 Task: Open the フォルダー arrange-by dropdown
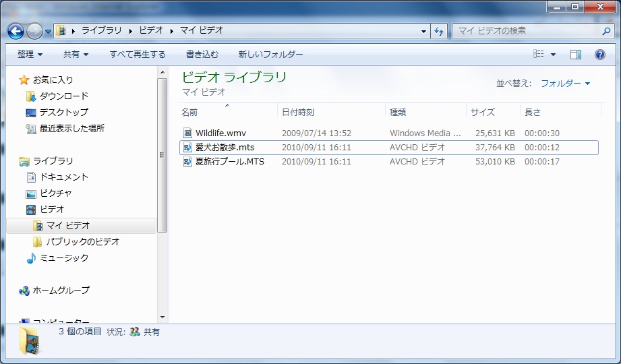(x=565, y=83)
